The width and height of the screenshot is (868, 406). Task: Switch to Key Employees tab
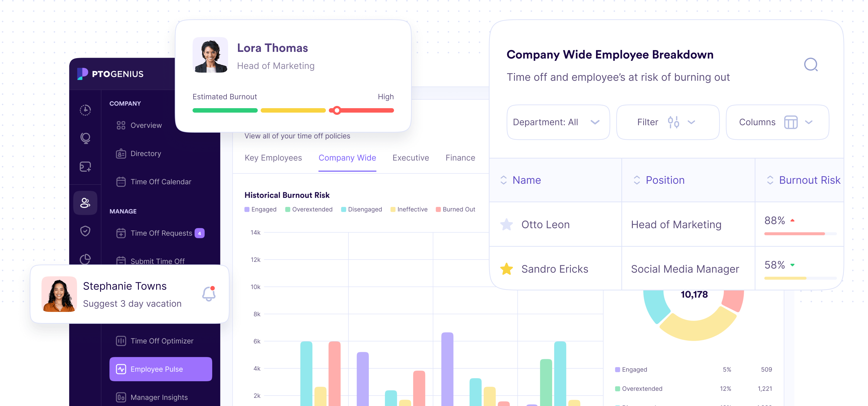(273, 158)
